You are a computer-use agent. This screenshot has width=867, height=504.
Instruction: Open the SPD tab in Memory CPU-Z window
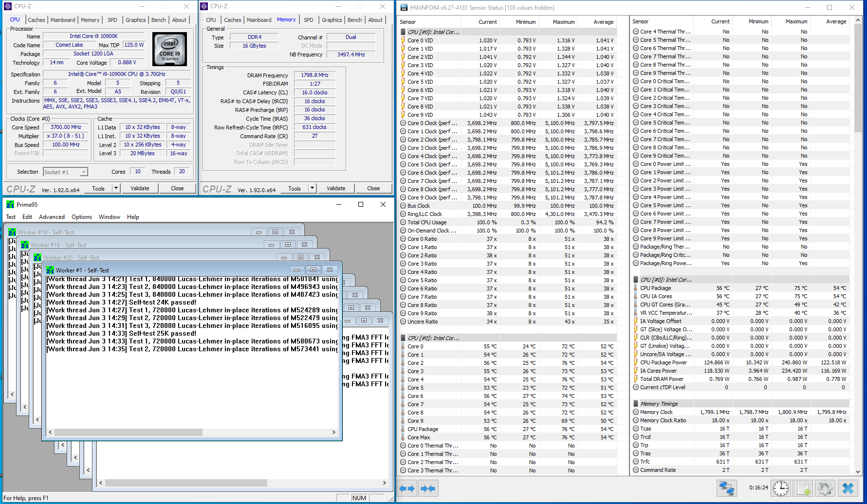[309, 20]
